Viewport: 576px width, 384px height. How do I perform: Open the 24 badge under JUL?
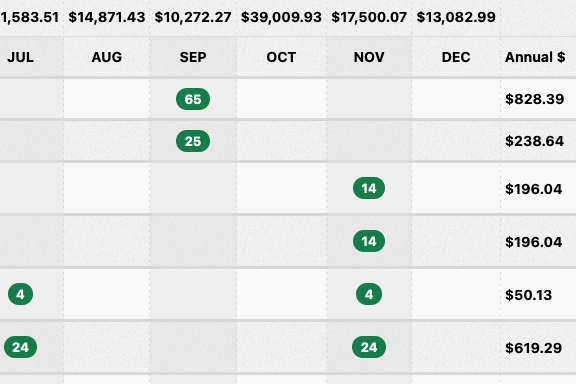pos(20,347)
